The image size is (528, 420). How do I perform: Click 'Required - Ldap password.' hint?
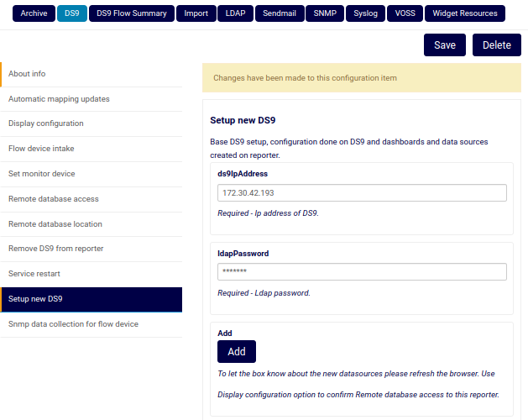[264, 293]
